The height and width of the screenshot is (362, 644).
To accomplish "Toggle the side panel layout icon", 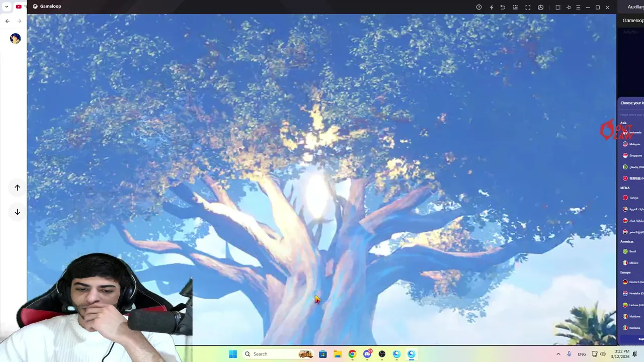I will [x=557, y=7].
